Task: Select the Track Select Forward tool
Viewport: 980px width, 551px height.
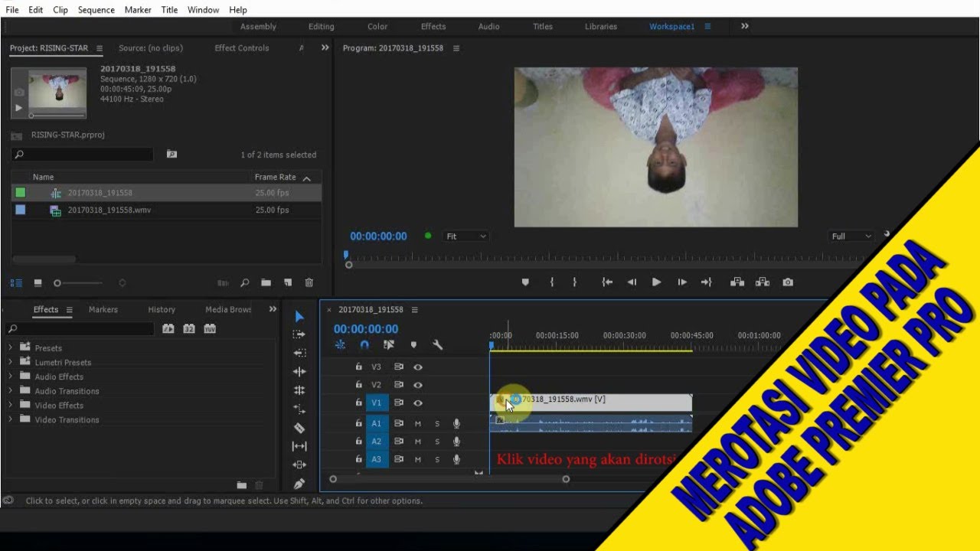Action: pyautogui.click(x=299, y=334)
